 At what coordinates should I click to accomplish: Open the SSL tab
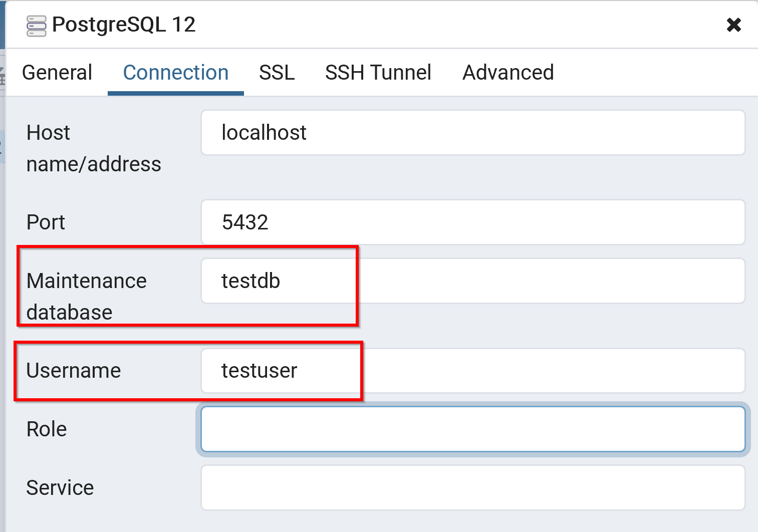tap(277, 73)
